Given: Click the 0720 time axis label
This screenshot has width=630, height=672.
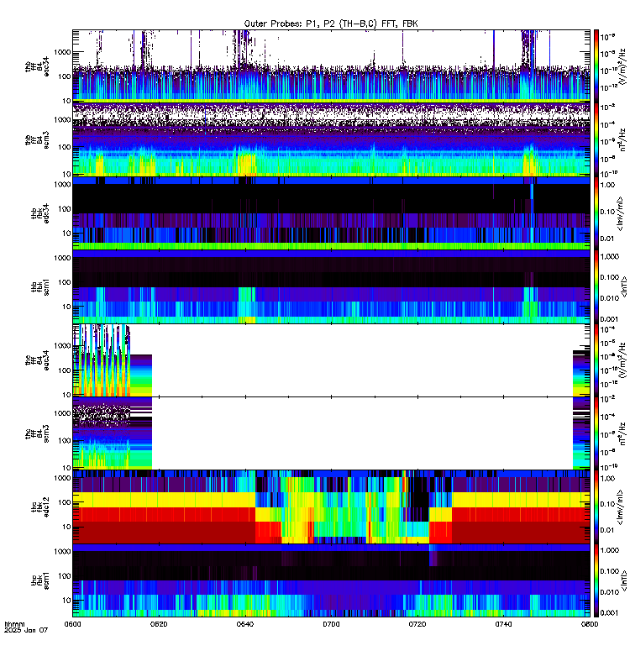Looking at the screenshot, I should coord(417,624).
